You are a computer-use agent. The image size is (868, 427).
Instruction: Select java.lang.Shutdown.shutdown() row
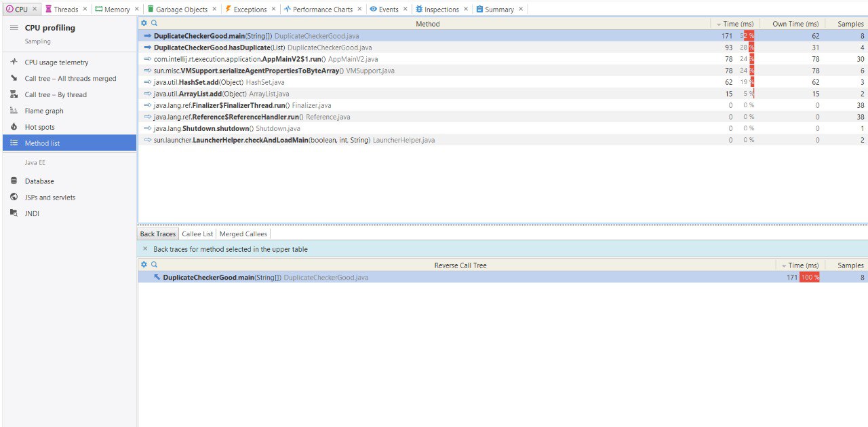pyautogui.click(x=502, y=128)
